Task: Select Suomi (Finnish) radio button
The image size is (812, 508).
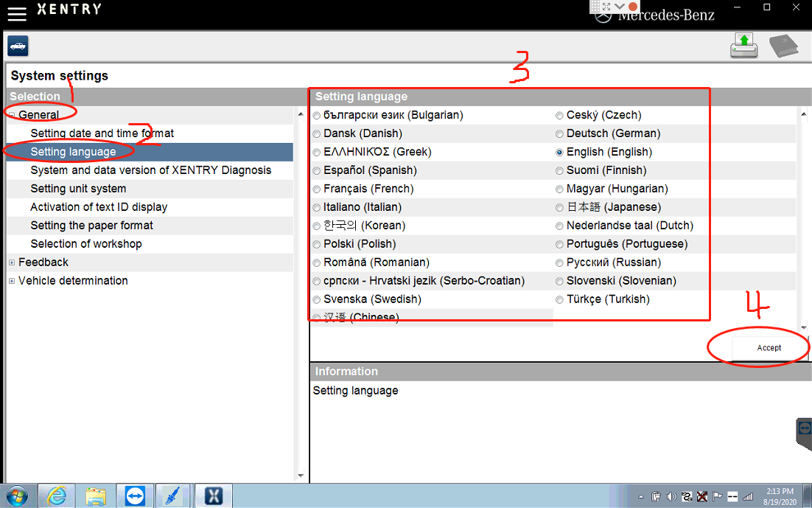Action: [x=559, y=170]
